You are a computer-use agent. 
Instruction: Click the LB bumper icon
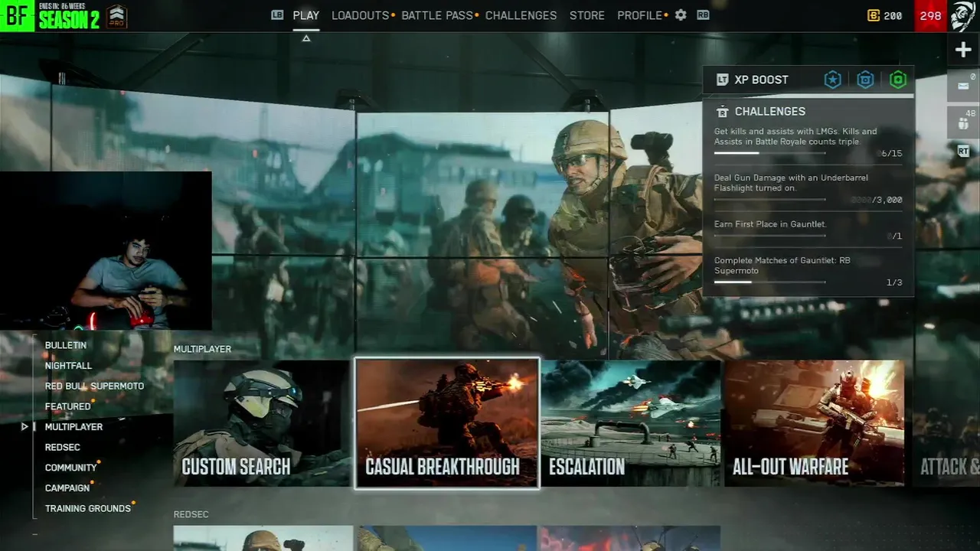(277, 15)
